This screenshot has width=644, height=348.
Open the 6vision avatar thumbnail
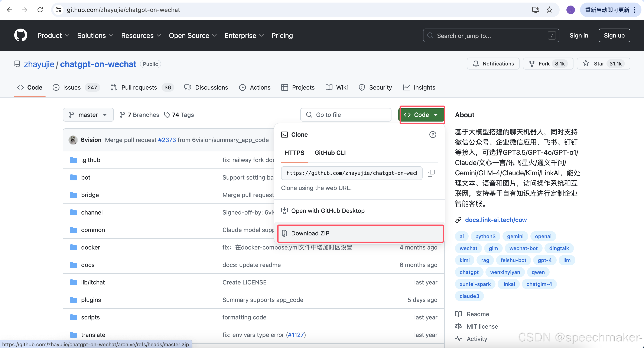73,140
